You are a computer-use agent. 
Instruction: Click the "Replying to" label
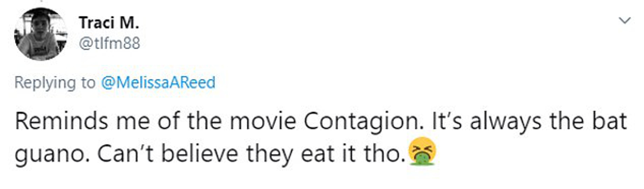tap(55, 83)
